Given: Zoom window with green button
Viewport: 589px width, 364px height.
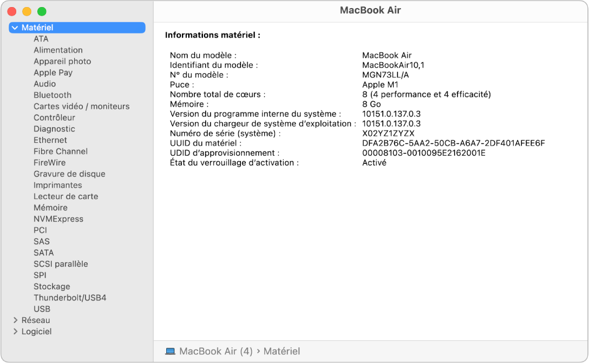Looking at the screenshot, I should click(x=42, y=12).
